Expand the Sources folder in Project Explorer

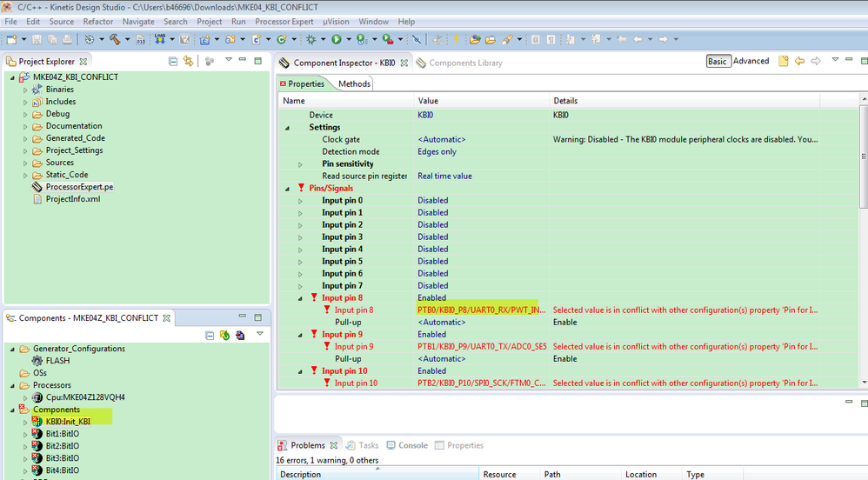pyautogui.click(x=25, y=163)
